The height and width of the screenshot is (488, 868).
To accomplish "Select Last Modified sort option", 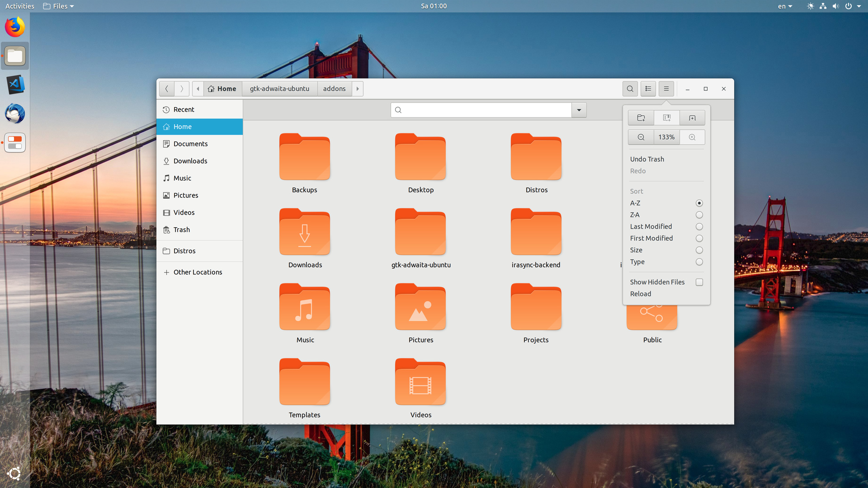I will (651, 227).
